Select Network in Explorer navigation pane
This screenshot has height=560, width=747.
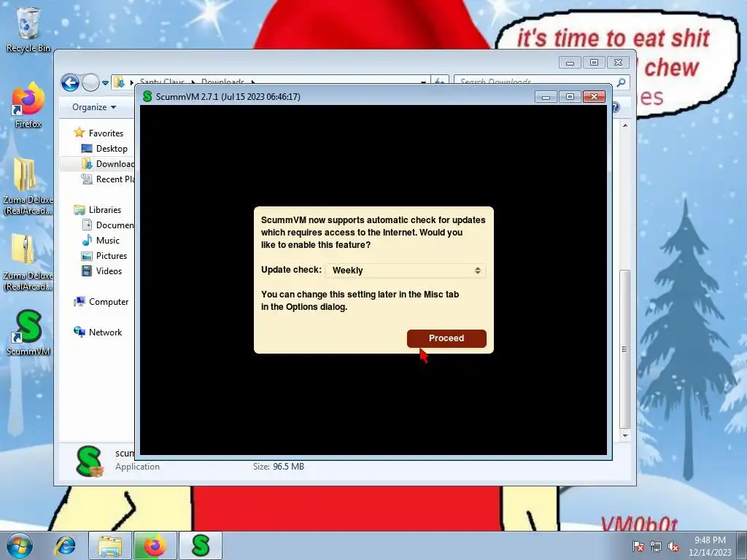(98, 332)
